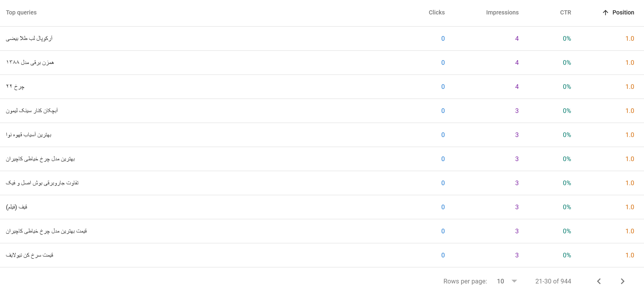Open the rows per page dropdown arrow
The image size is (644, 290).
[x=514, y=281]
